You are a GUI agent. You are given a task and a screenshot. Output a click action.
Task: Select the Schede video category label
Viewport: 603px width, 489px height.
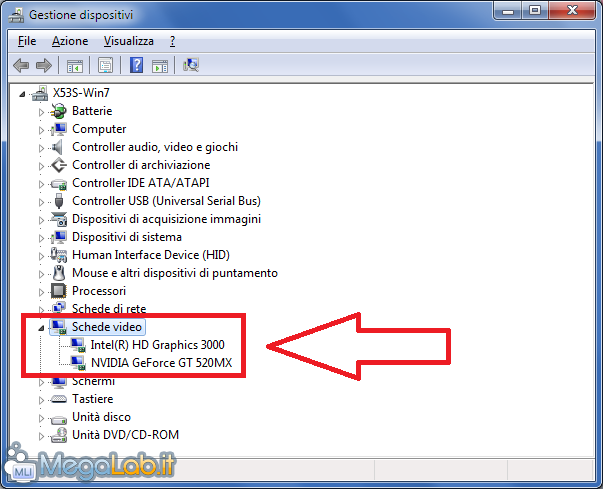pos(107,327)
